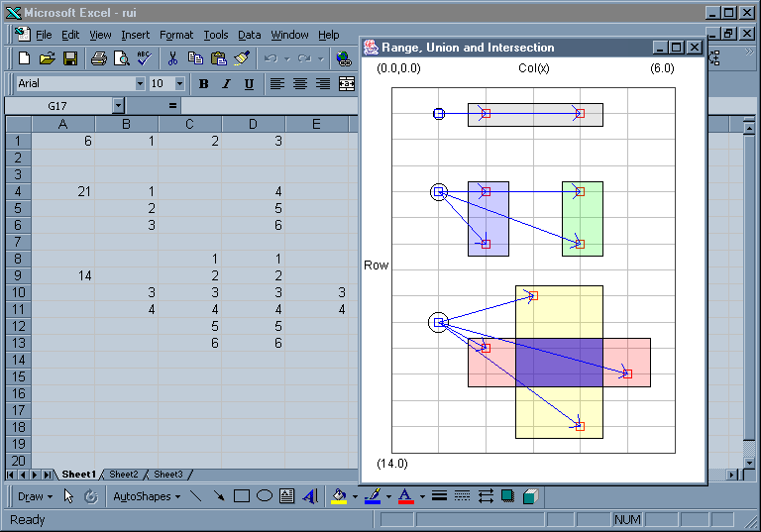Screen dimensions: 761x532
Task: Expand the font size dropdown
Action: [179, 84]
